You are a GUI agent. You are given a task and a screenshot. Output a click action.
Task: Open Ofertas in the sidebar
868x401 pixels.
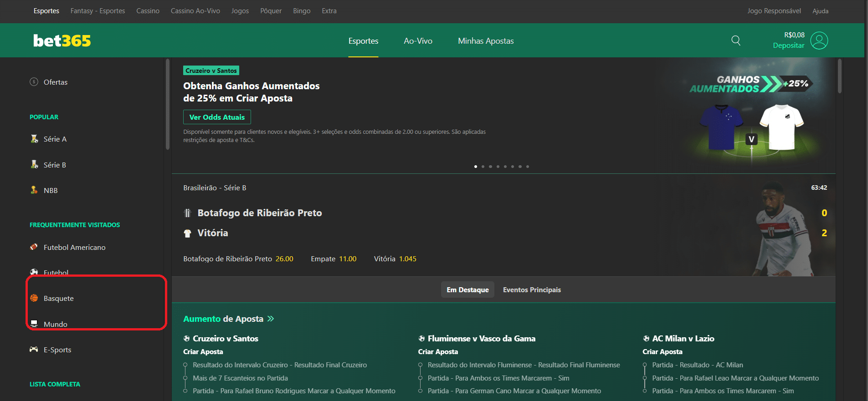click(x=56, y=82)
